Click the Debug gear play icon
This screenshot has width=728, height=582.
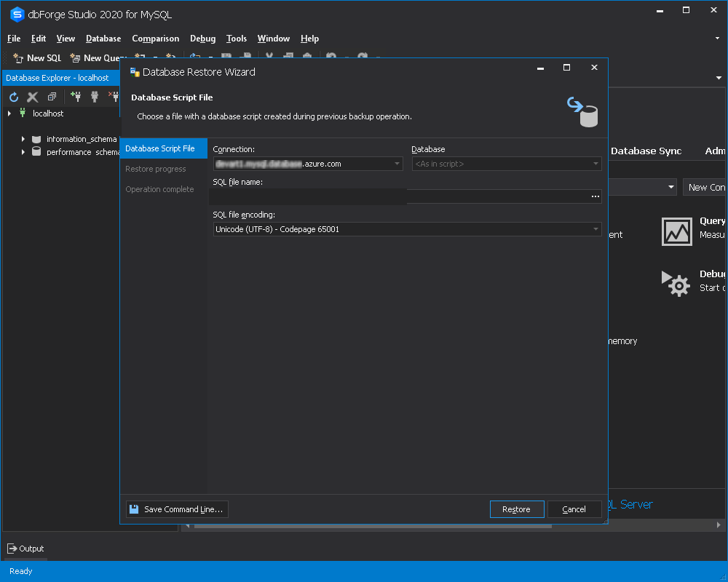[676, 284]
